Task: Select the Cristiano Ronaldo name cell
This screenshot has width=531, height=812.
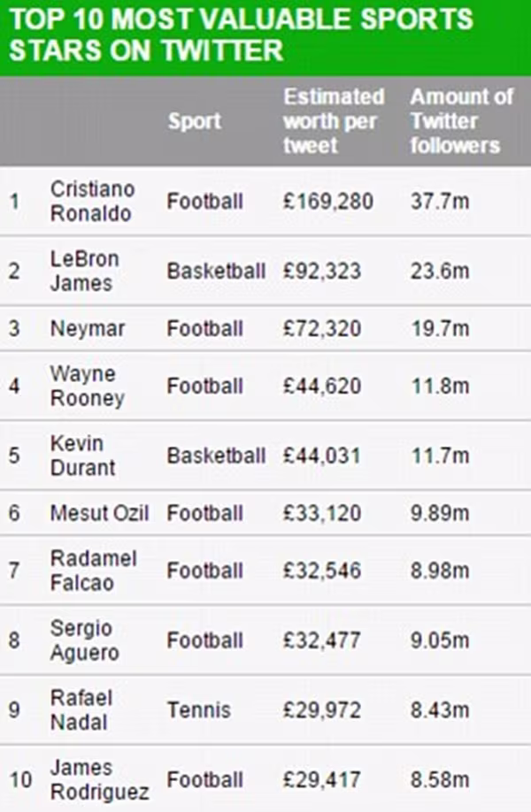Action: click(92, 202)
